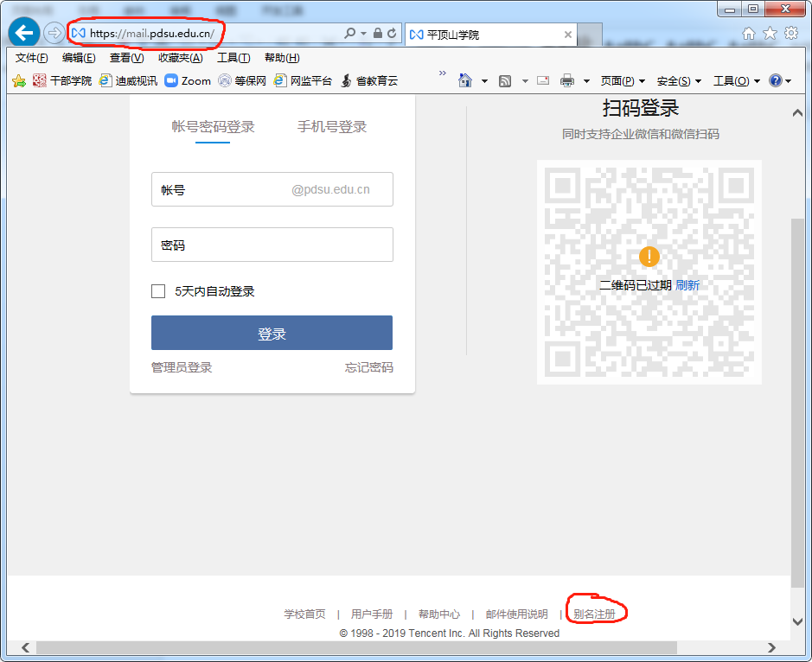
Task: Click the horizontal scrollbar left arrow
Action: (x=25, y=647)
